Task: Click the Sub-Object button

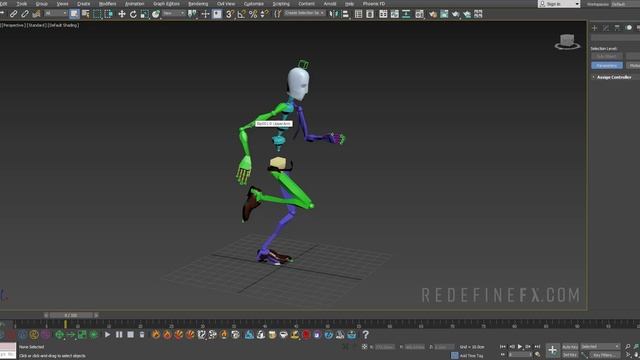Action: tap(607, 56)
